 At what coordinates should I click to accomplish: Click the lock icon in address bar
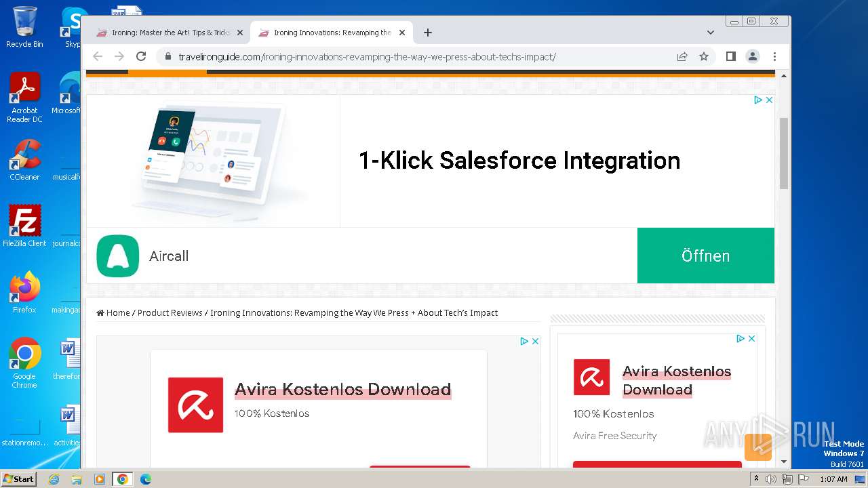[x=167, y=57]
